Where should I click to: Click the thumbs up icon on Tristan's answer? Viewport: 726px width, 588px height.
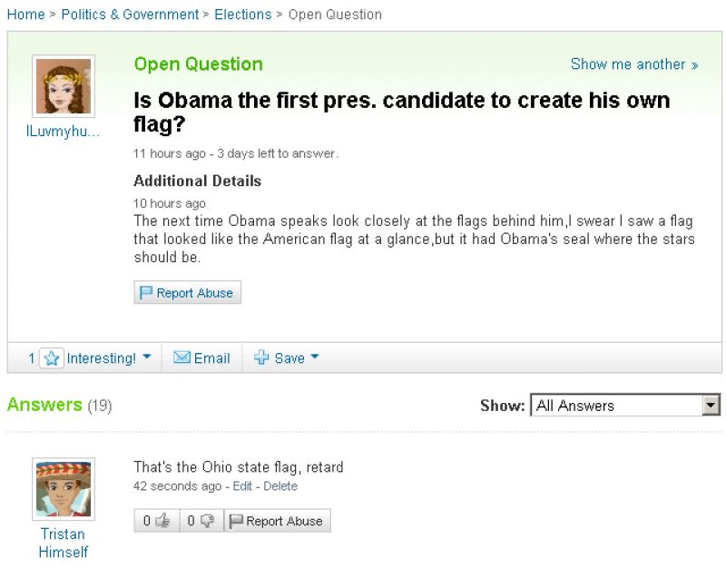(163, 521)
